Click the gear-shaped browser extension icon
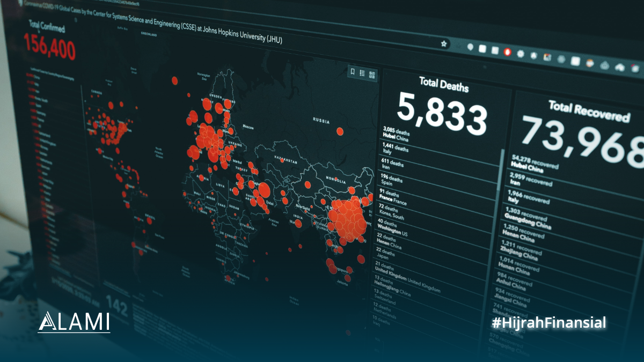This screenshot has height=362, width=644. click(520, 54)
